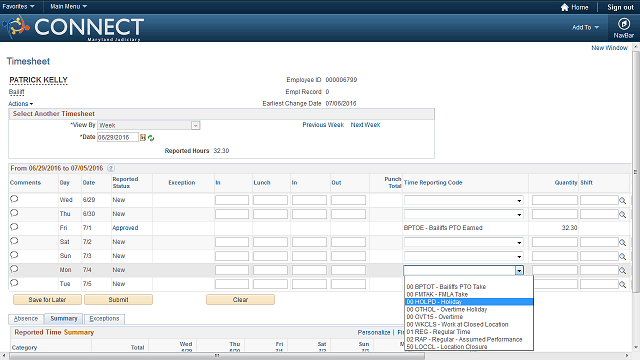
Task: Click the Quantity field for Tue 7/5
Action: [x=555, y=284]
